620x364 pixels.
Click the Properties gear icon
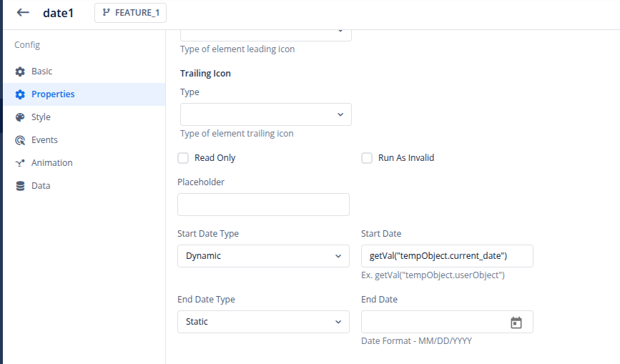pyautogui.click(x=20, y=94)
